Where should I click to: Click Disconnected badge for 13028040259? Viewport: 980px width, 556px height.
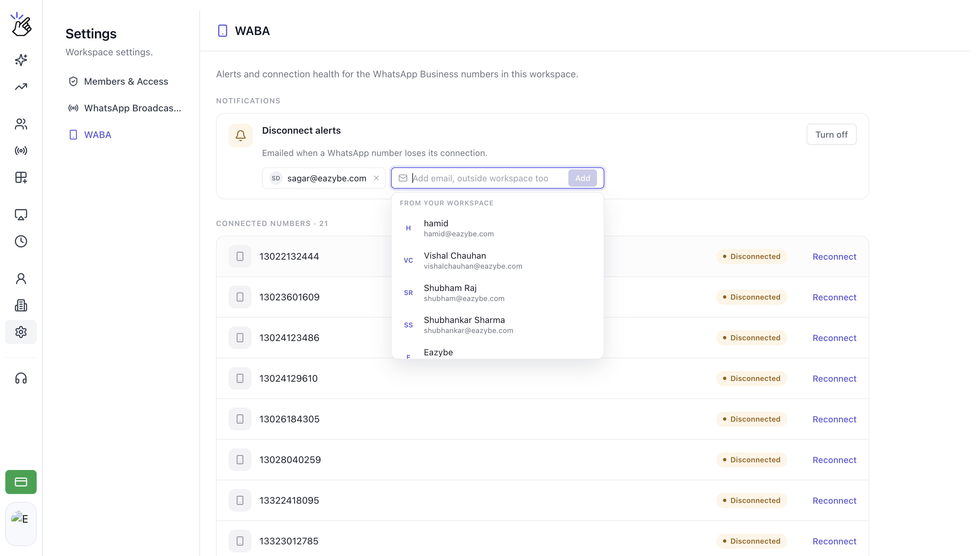(751, 460)
